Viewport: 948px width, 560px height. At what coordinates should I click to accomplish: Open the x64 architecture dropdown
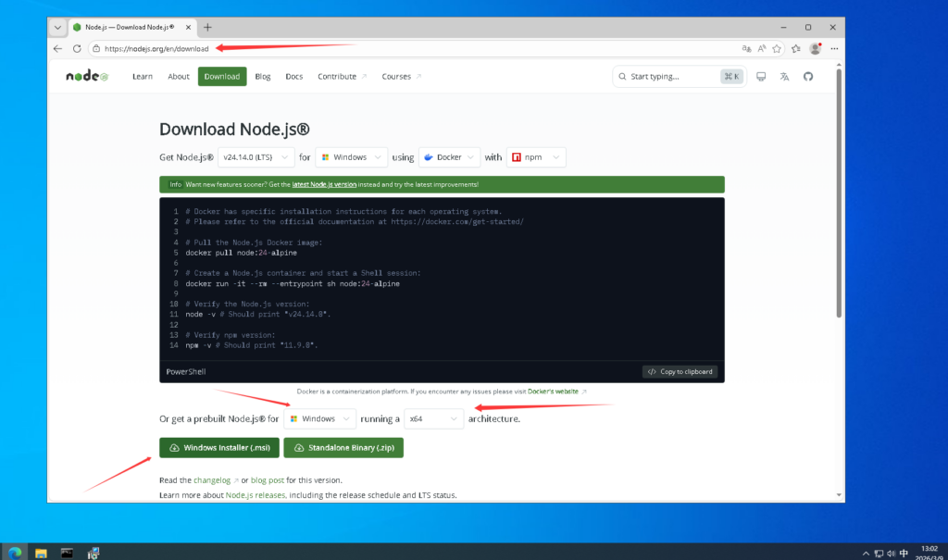click(x=434, y=419)
